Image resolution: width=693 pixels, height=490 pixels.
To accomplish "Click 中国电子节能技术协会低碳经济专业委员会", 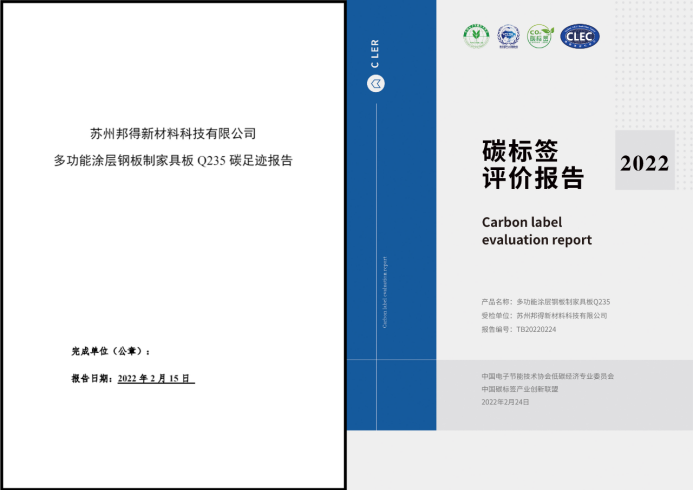I will click(548, 376).
